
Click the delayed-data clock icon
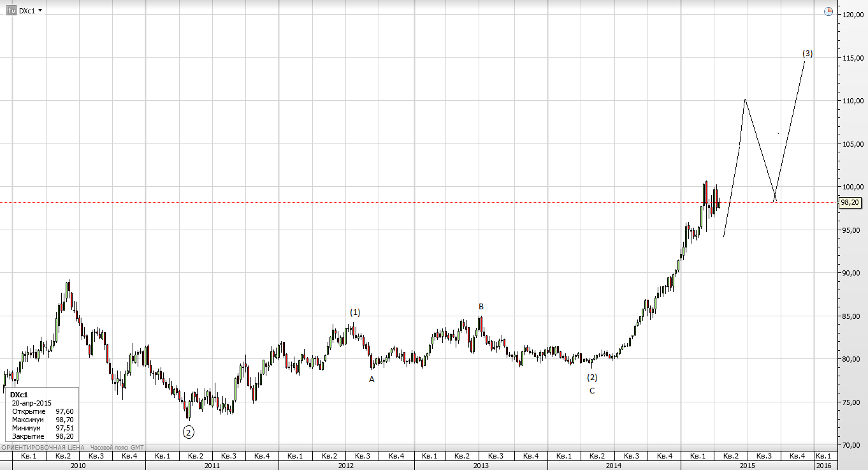coord(828,11)
